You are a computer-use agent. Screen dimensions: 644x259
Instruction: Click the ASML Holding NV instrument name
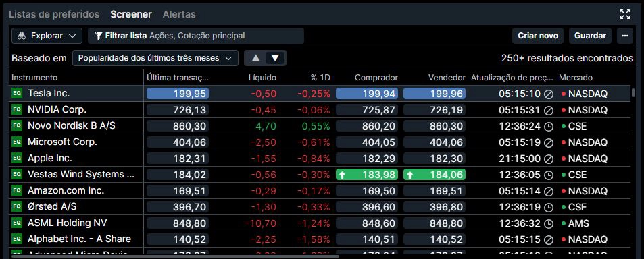tap(68, 223)
